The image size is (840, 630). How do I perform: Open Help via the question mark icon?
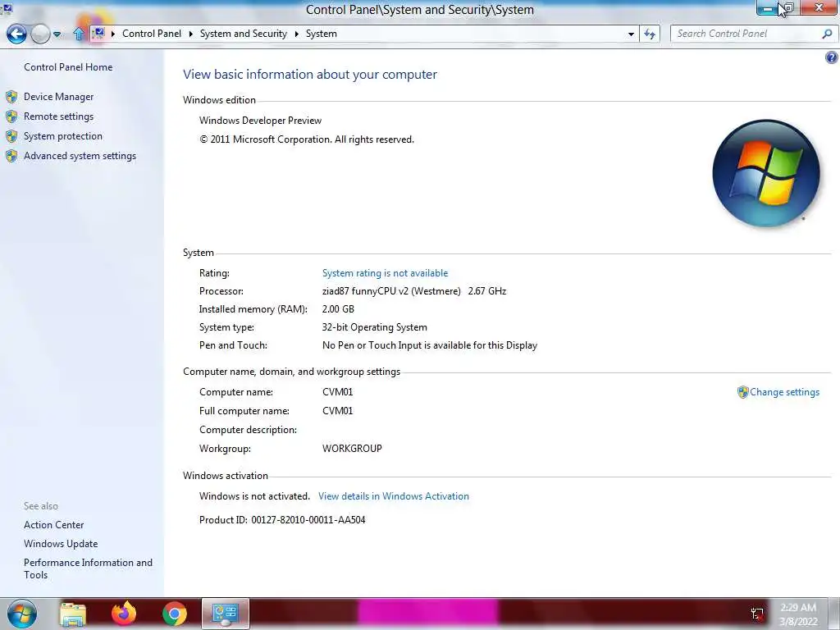point(832,57)
